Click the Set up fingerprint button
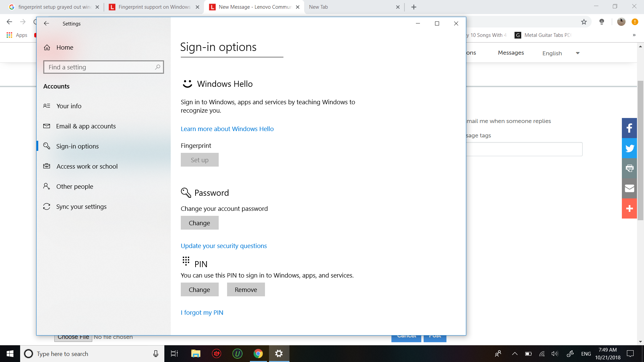The image size is (644, 362). [200, 160]
